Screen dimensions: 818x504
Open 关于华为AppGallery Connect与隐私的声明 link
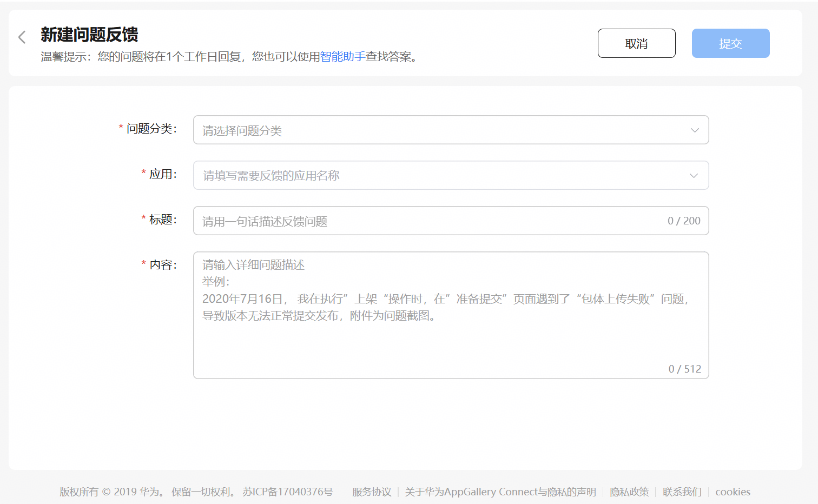click(x=500, y=492)
